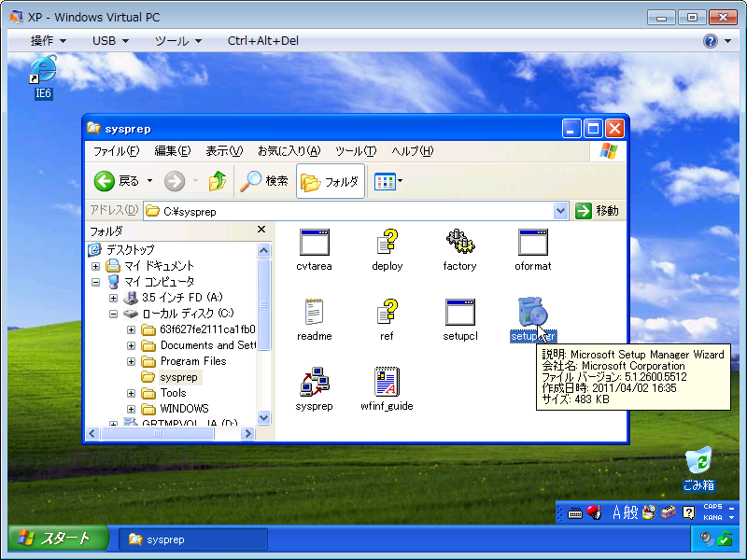Click the Virtual PC help icon
Image resolution: width=747 pixels, height=560 pixels.
[710, 41]
